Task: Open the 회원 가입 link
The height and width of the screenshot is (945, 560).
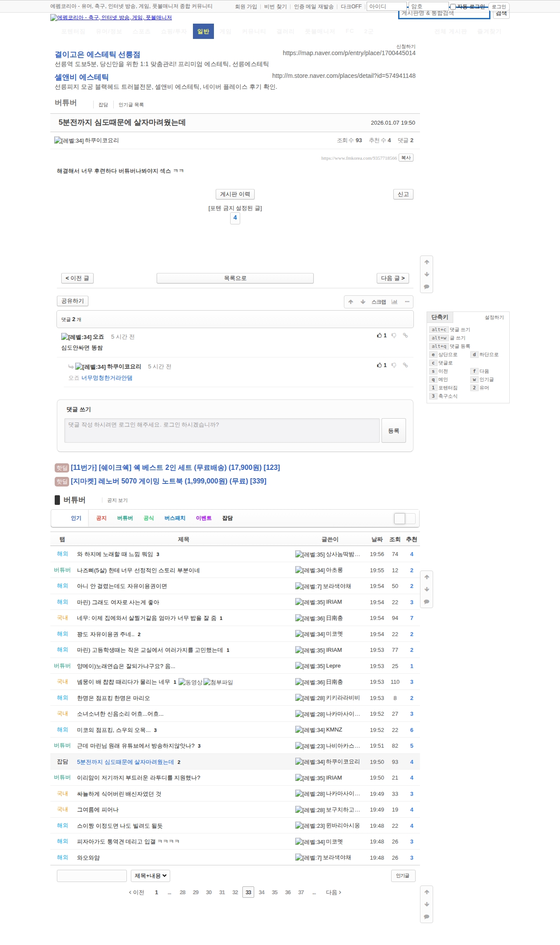Action: (x=246, y=7)
